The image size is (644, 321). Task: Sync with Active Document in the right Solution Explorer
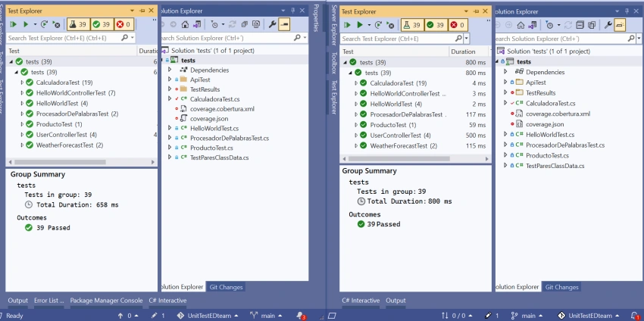point(568,25)
